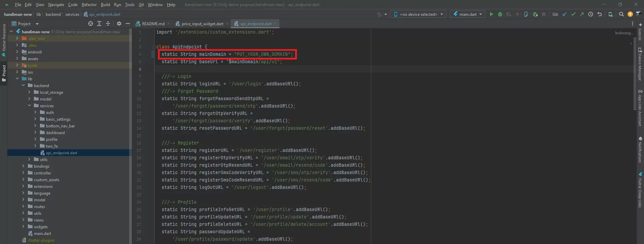This screenshot has width=644, height=244.
Task: Click the backend breadcrumb
Action: click(x=53, y=14)
